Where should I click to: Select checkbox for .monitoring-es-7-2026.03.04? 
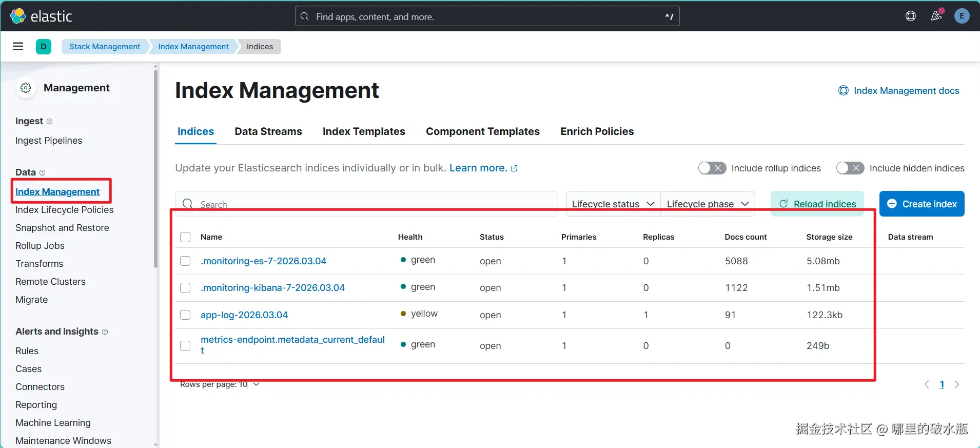point(185,261)
